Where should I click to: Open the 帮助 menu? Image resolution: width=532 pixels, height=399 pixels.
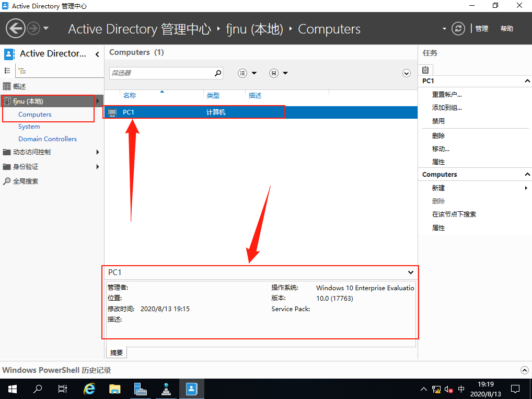(x=506, y=29)
